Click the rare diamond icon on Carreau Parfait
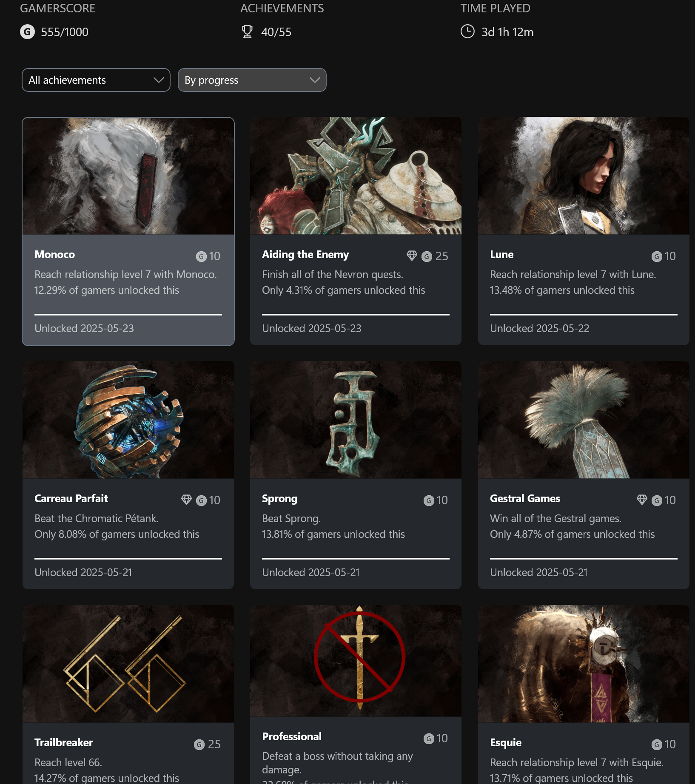 coord(186,500)
